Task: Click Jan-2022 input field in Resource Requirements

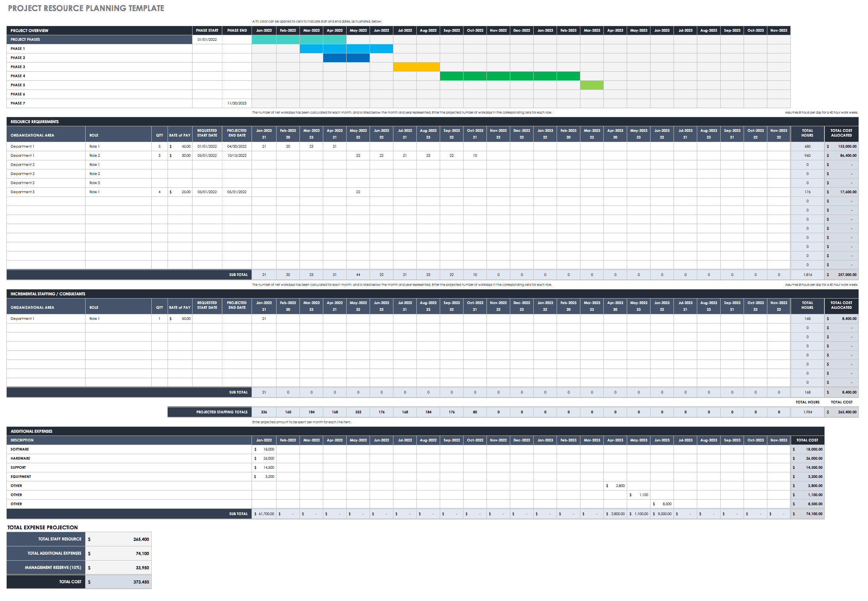Action: click(x=265, y=146)
